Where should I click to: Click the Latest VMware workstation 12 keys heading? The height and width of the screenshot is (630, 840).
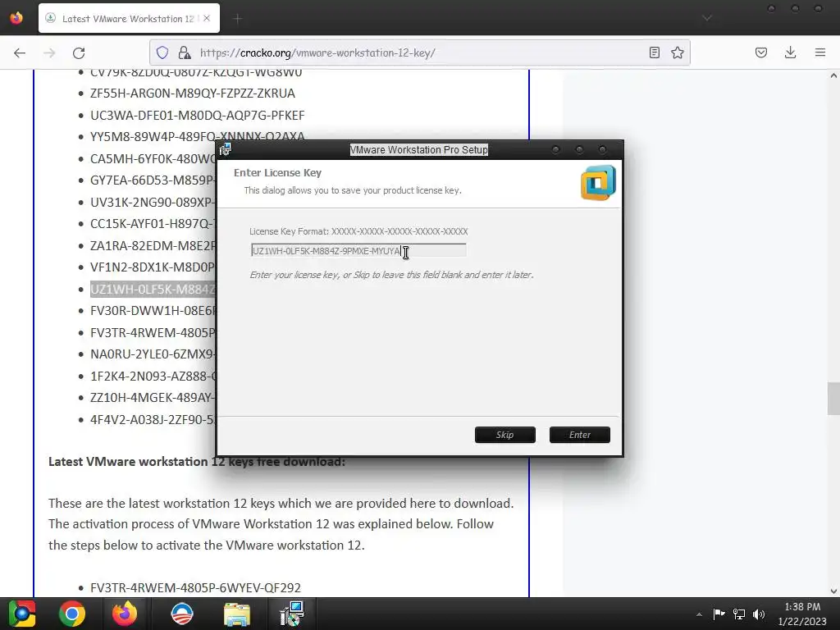197,462
